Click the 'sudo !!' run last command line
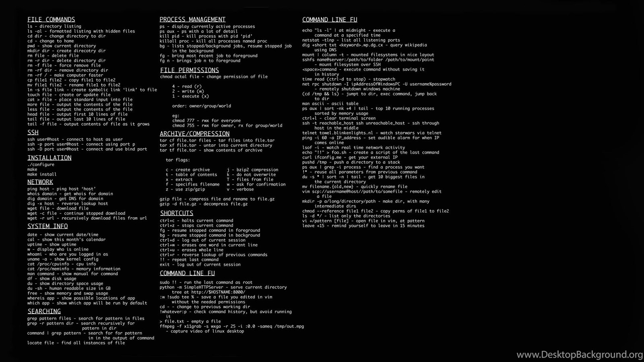Screen dimensions: 644x362 point(206,282)
